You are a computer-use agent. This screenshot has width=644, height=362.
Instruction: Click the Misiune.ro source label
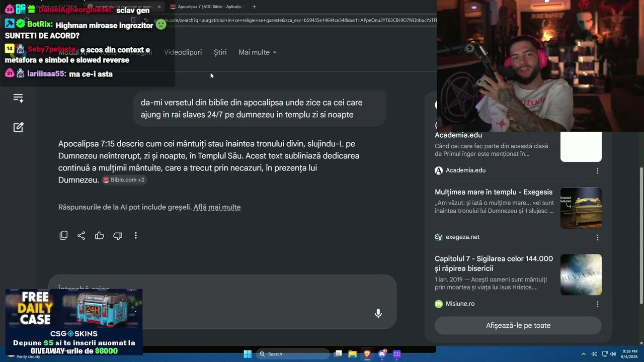tap(460, 304)
